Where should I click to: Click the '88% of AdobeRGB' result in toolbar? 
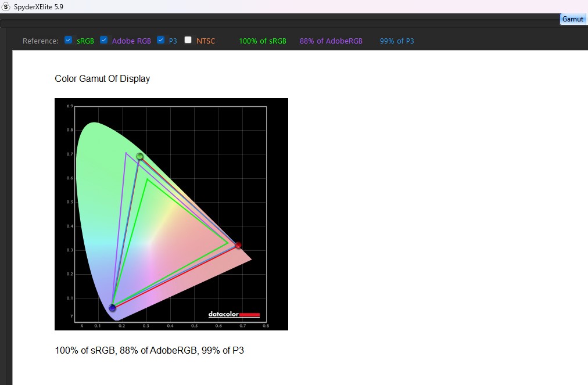pyautogui.click(x=331, y=41)
